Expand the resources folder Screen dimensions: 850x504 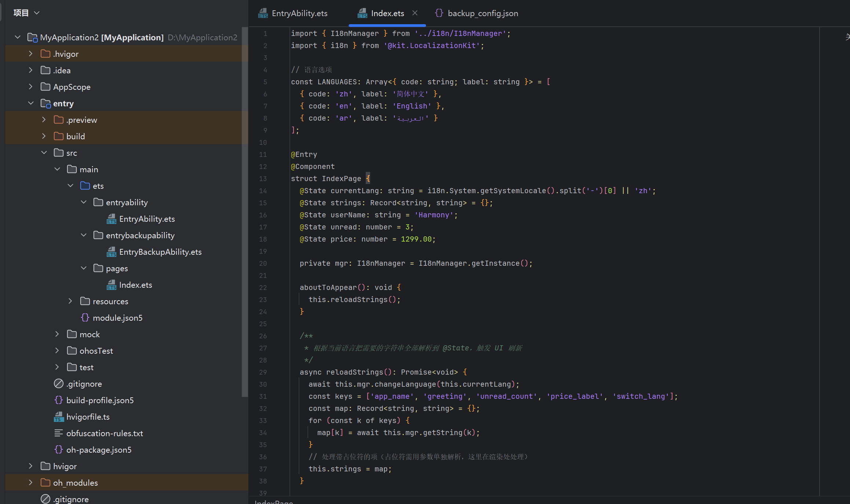[x=70, y=301]
